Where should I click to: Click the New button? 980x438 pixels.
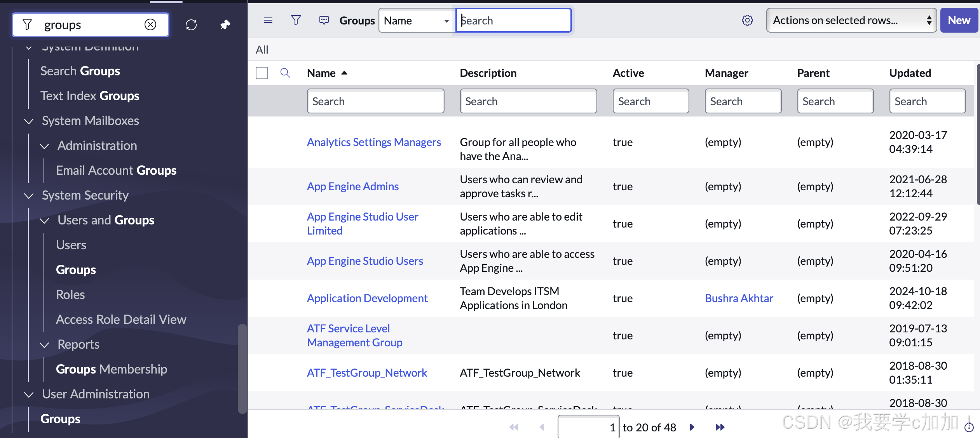[x=959, y=20]
